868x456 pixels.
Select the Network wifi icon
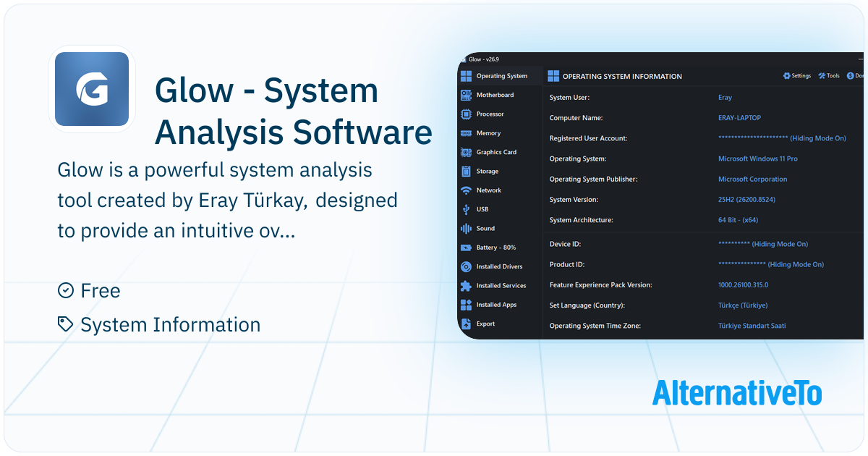click(466, 190)
